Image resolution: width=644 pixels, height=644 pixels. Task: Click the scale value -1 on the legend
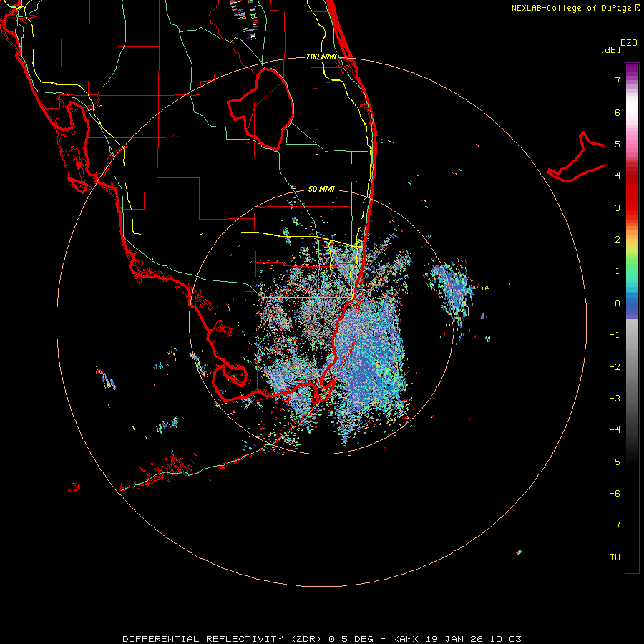615,335
